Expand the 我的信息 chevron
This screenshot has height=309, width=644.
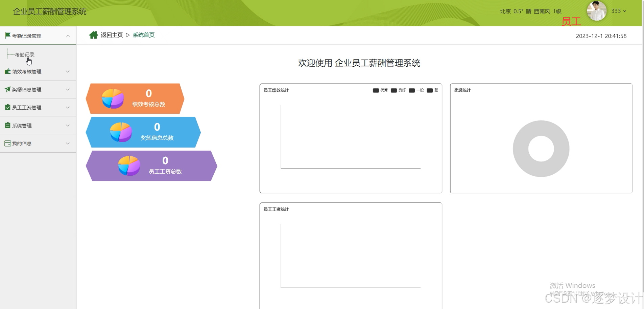coord(68,143)
